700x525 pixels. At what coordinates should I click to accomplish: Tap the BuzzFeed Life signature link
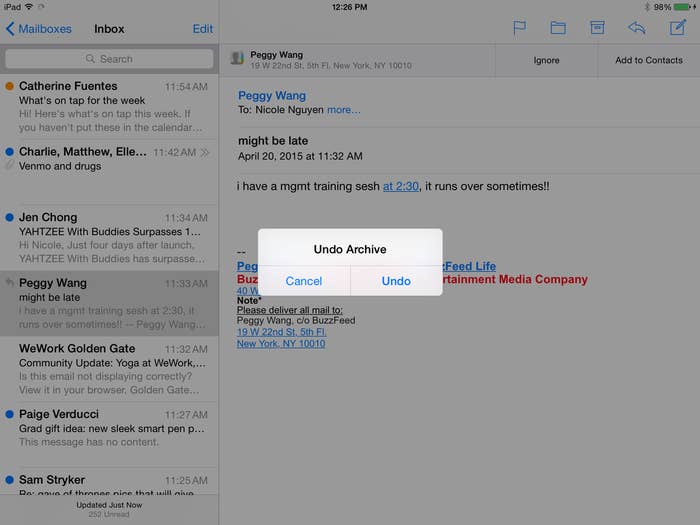pyautogui.click(x=469, y=267)
